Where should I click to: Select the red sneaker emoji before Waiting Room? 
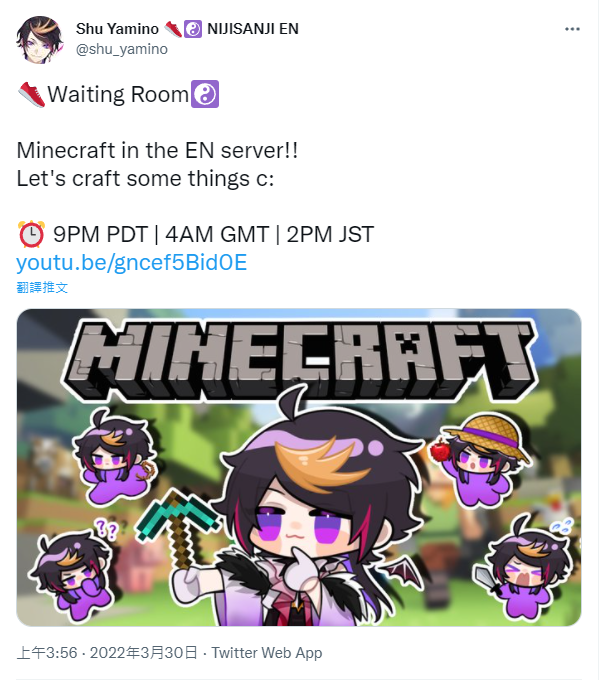[x=32, y=94]
